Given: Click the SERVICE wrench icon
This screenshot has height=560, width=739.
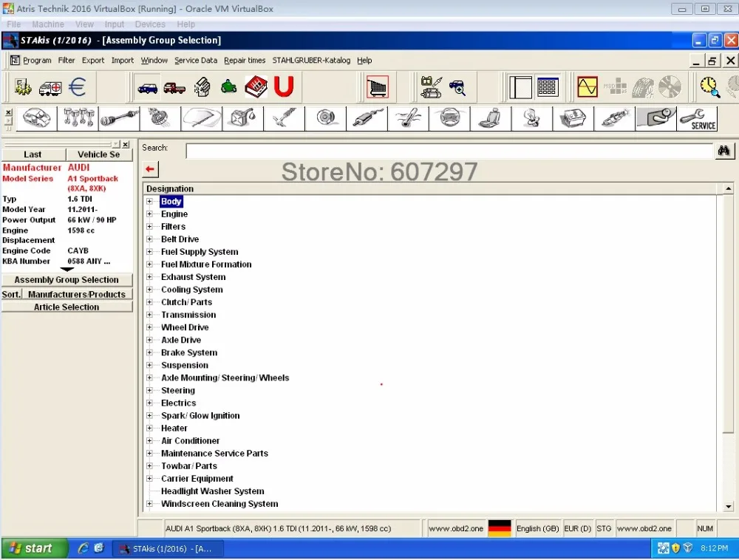Looking at the screenshot, I should [x=698, y=118].
